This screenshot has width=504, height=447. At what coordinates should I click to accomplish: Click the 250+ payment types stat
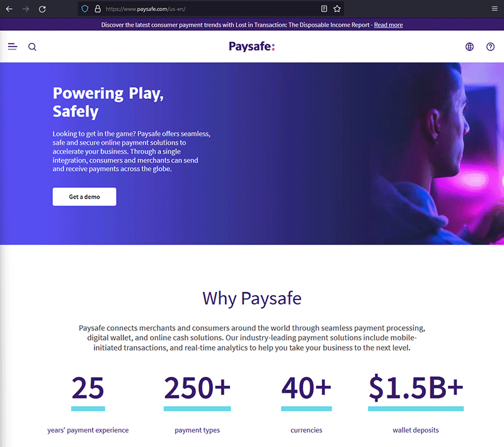pyautogui.click(x=197, y=390)
